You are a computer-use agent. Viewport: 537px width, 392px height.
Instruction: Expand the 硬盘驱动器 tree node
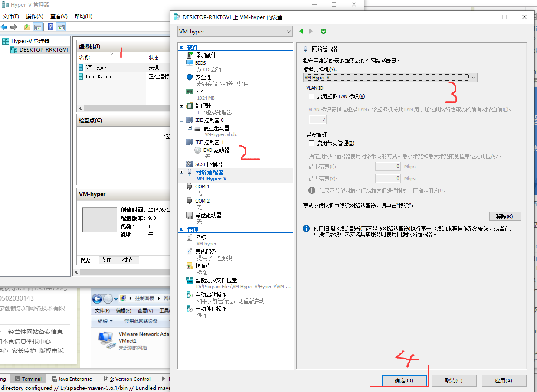[190, 128]
